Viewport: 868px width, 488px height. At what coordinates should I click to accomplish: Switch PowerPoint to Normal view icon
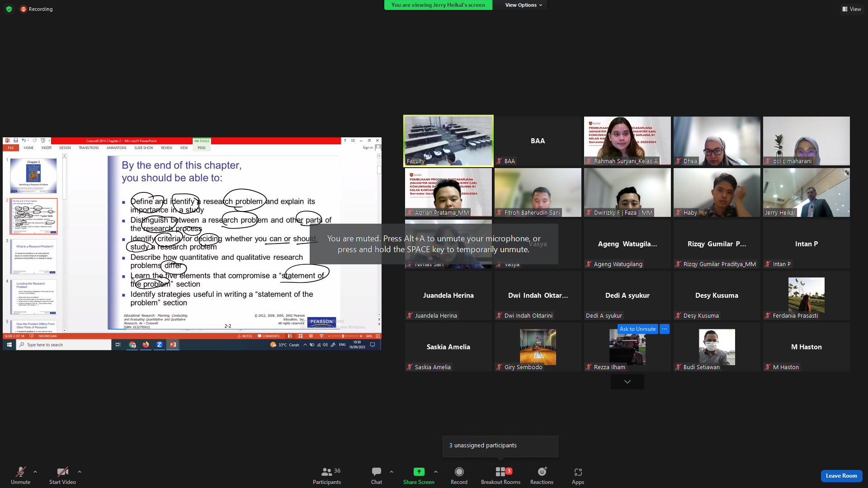click(x=290, y=336)
